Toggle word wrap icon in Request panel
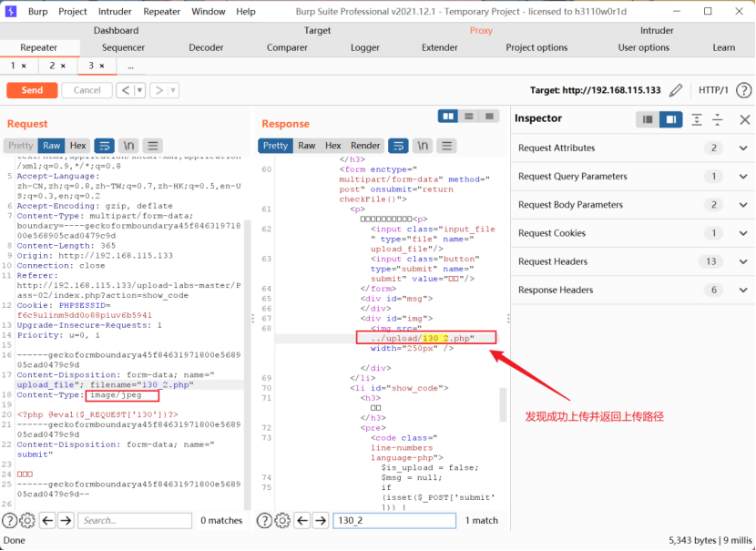Viewport: 756px width, 551px height. 104,146
